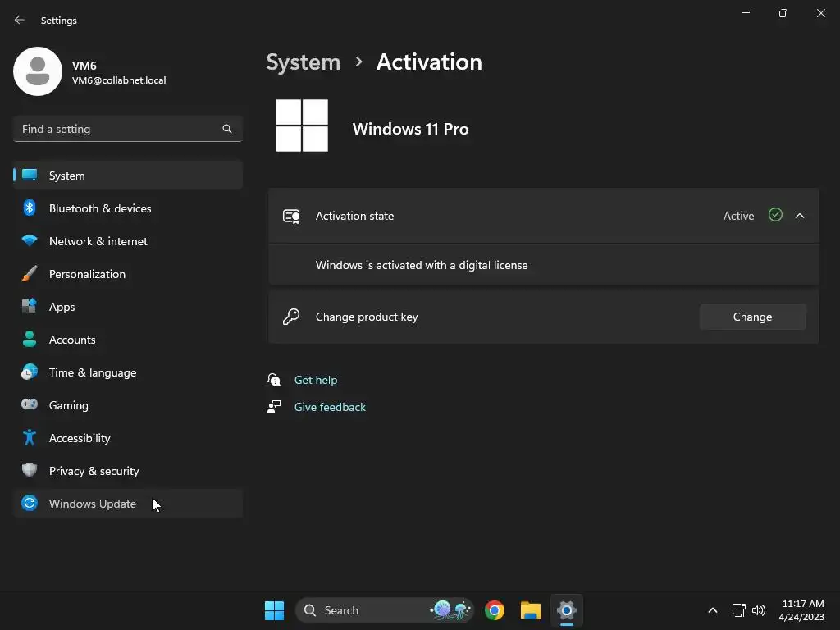Click the digital license status text
Image resolution: width=840 pixels, height=630 pixels.
coord(422,265)
